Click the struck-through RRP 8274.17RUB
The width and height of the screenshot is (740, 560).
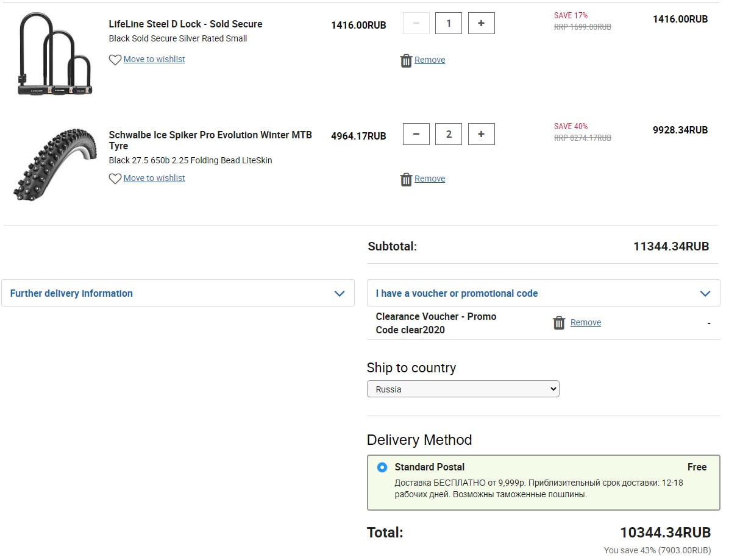click(582, 138)
